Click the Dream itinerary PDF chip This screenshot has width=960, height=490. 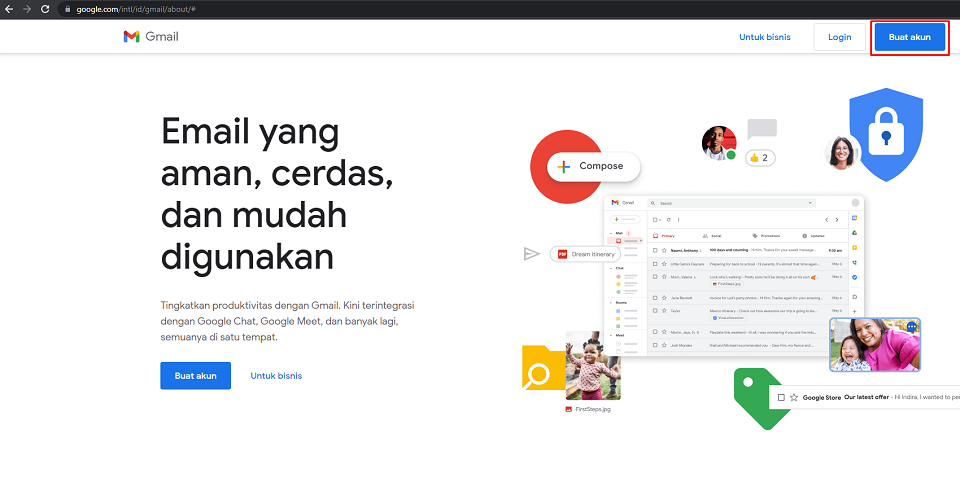(585, 254)
